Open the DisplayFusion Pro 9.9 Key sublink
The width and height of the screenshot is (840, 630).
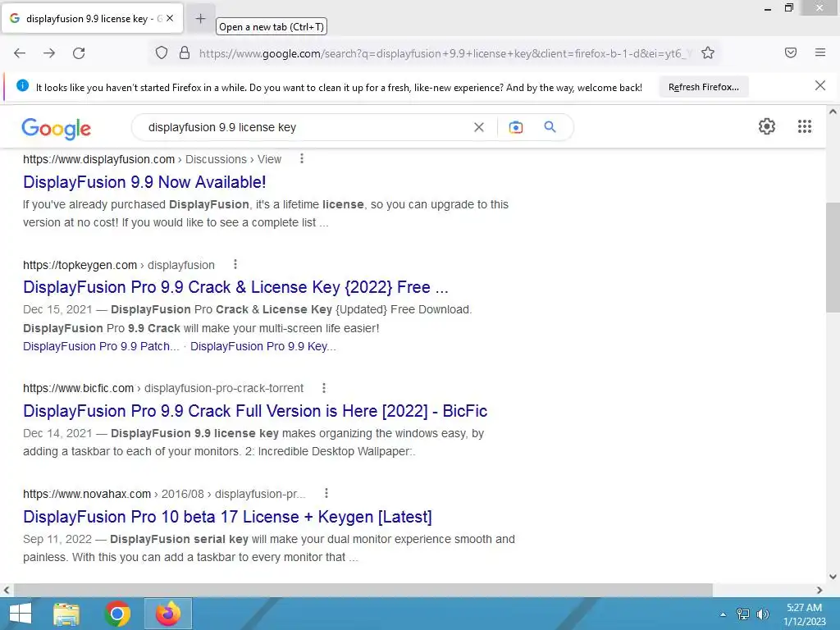263,347
